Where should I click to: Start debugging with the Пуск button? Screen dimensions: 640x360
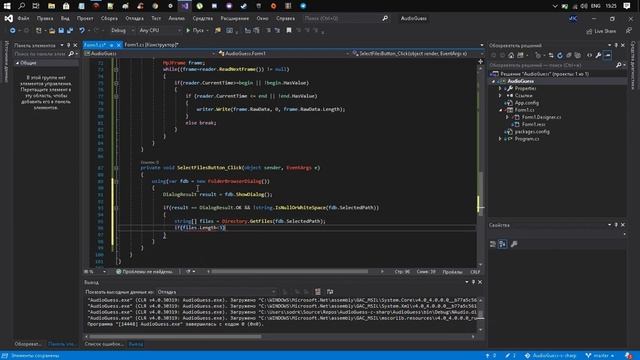[195, 31]
